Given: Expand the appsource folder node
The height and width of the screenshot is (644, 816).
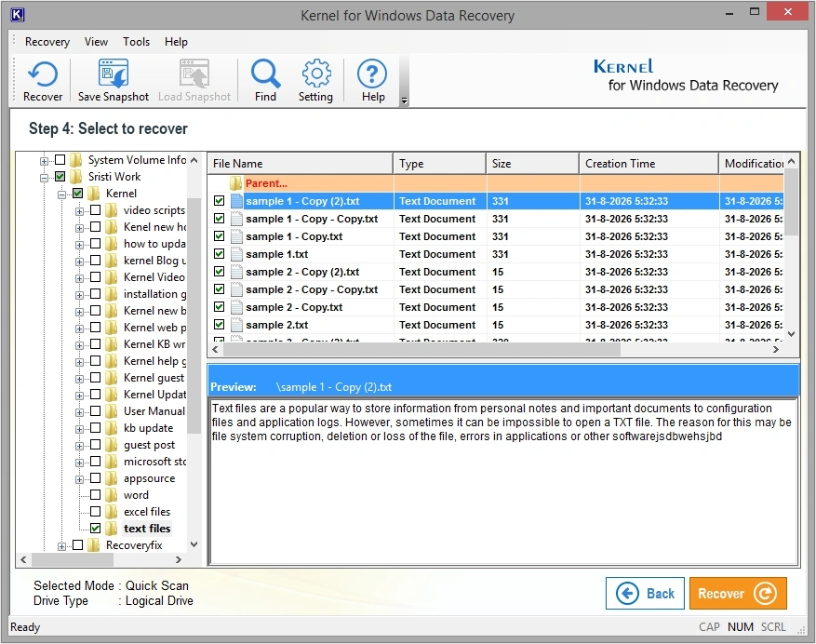Looking at the screenshot, I should tap(79, 479).
